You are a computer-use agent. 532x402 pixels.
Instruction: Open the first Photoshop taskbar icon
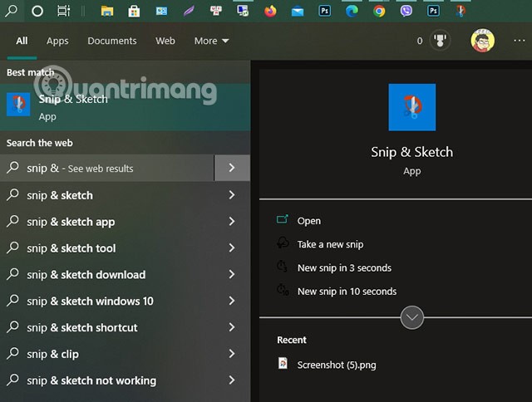click(325, 11)
